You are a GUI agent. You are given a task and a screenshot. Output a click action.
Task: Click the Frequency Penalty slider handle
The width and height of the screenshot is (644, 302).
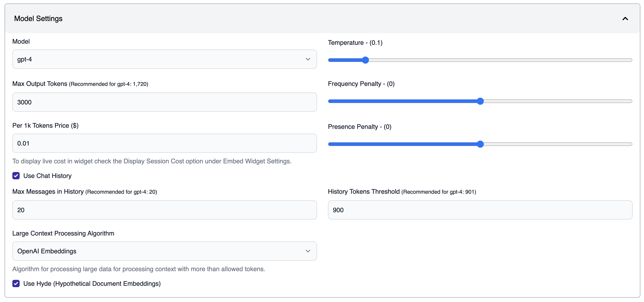pos(480,101)
